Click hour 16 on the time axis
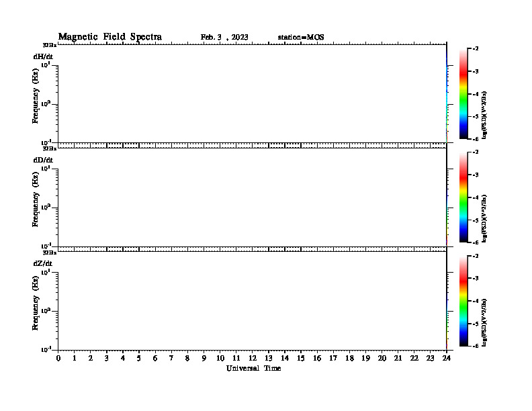532x411 pixels. point(317,359)
